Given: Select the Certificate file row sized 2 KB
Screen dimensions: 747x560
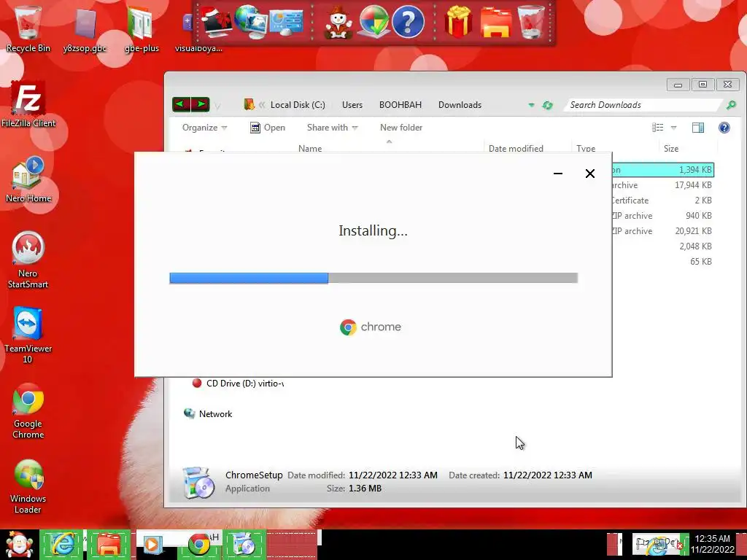Looking at the screenshot, I should click(x=662, y=201).
